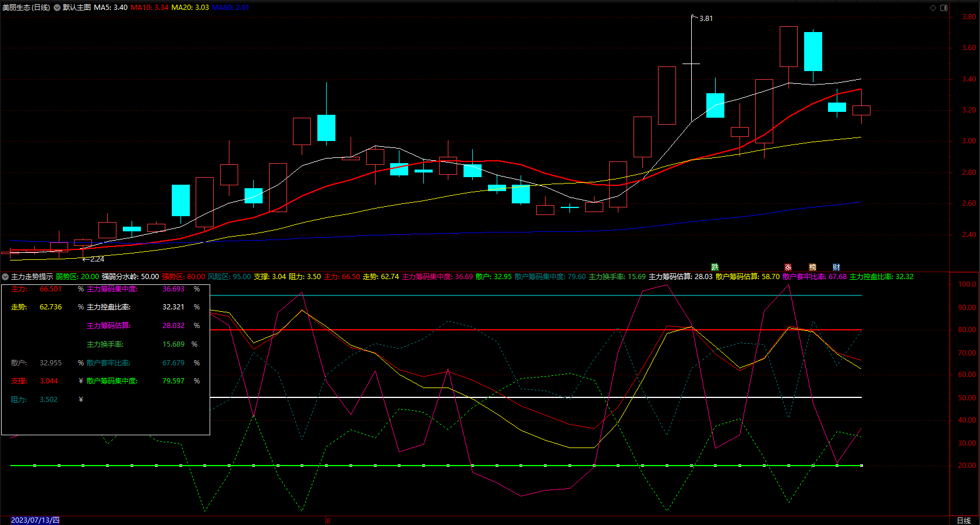Select the MA10 moving average label
This screenshot has width=980, height=525.
150,8
